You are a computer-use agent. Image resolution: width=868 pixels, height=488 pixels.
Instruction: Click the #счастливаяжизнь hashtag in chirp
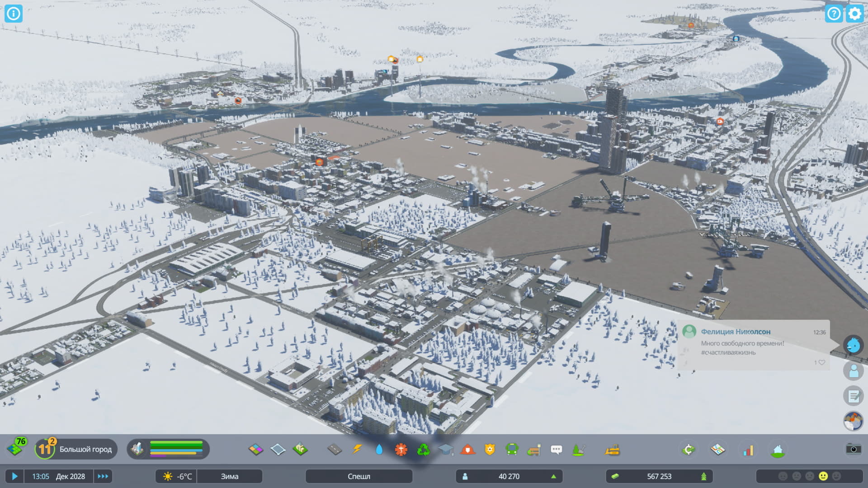click(x=728, y=352)
